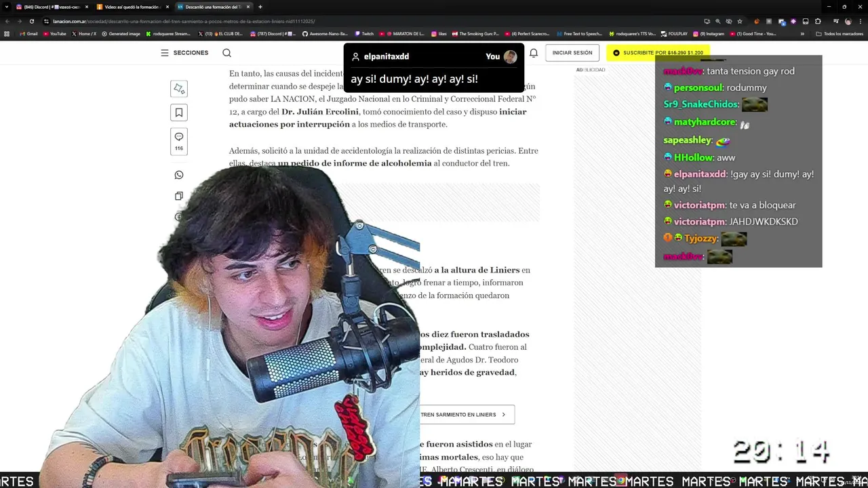
Task: Open the 'rodsquaree Stream...' bookmark
Action: [x=168, y=33]
